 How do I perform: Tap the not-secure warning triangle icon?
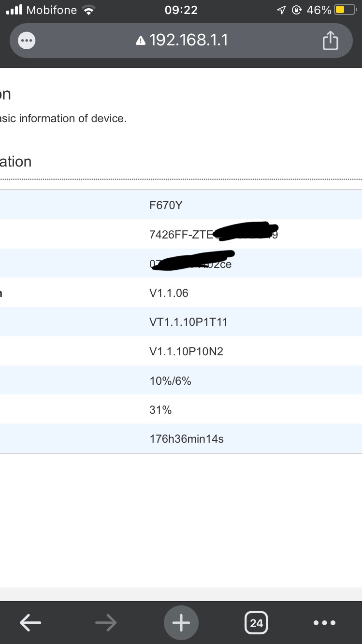pyautogui.click(x=141, y=41)
